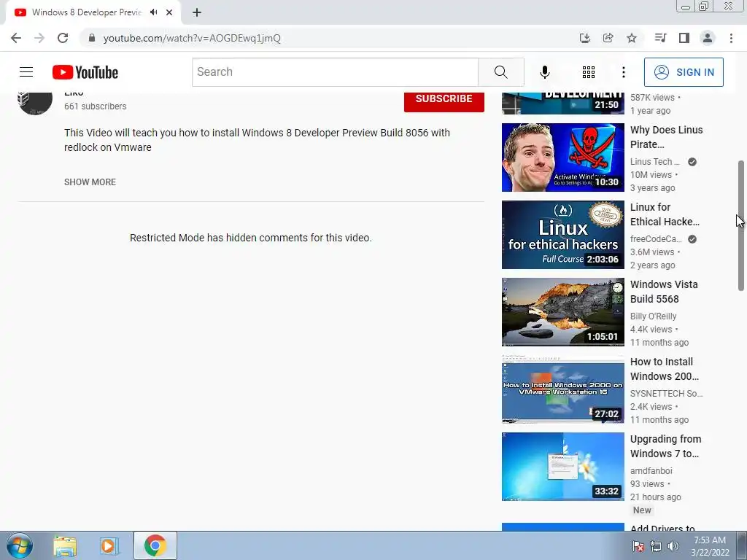
Task: Open the 33:32 Windows 7 upgrade thumbnail
Action: coord(562,467)
